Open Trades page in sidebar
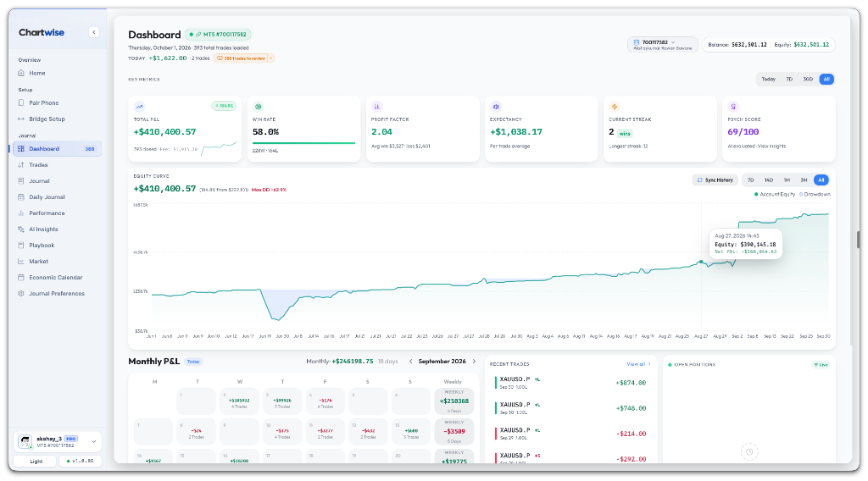Screen dimensions: 868x481 57,165
